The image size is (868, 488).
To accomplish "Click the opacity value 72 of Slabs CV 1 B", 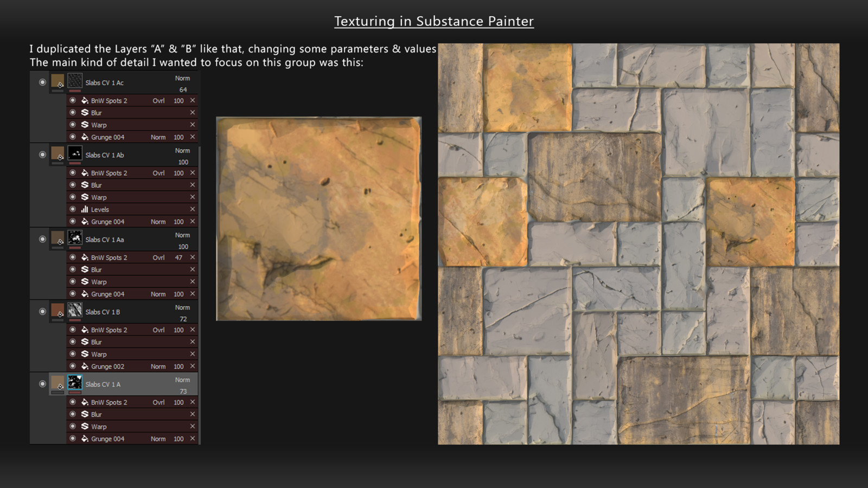I will (x=183, y=319).
